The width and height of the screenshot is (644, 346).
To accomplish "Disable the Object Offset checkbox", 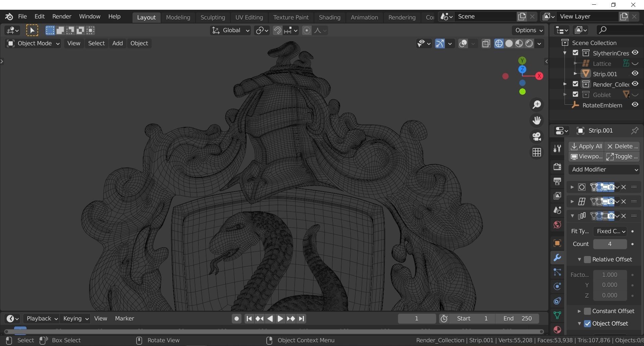I will click(587, 324).
